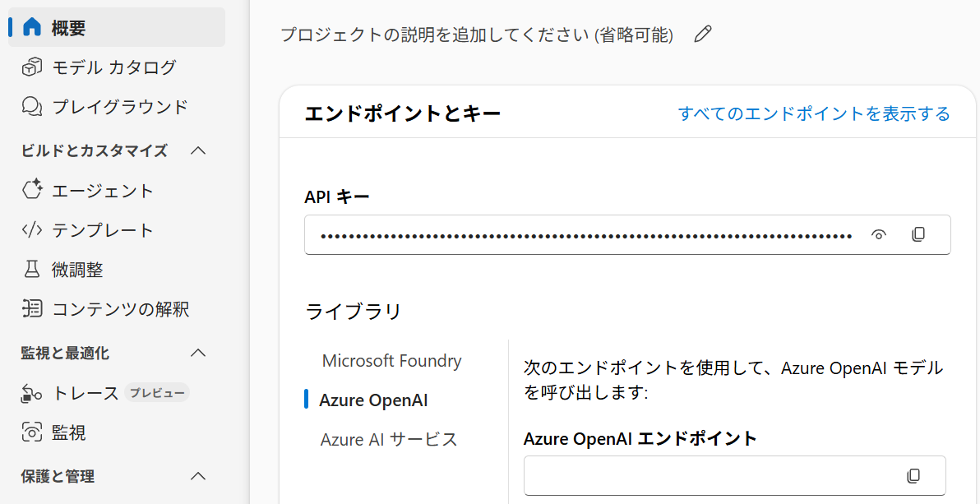Copy the Azure OpenAI エンドポイント URL
Viewport: 980px width, 504px height.
[x=913, y=475]
